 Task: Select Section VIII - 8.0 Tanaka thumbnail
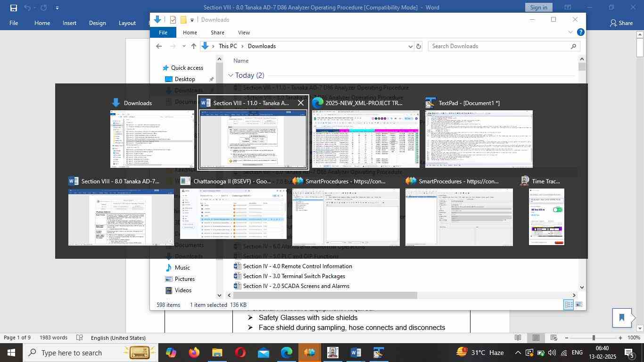[x=121, y=217]
